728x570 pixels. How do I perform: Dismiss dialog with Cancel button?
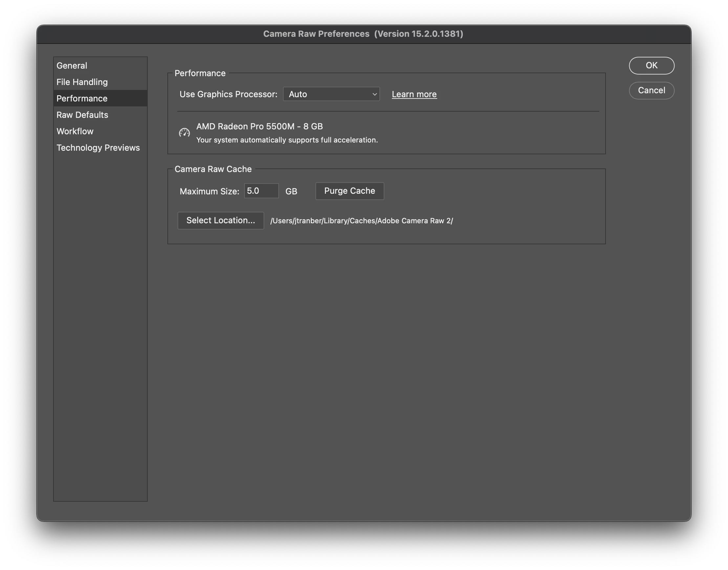coord(651,90)
